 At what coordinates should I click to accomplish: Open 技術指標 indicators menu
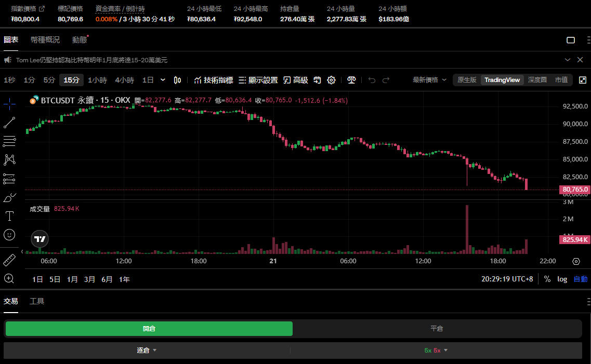[213, 80]
